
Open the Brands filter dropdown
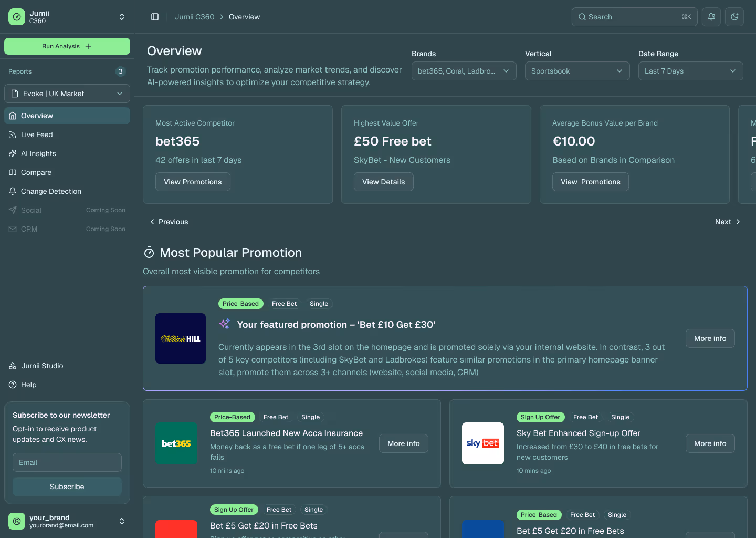[464, 71]
